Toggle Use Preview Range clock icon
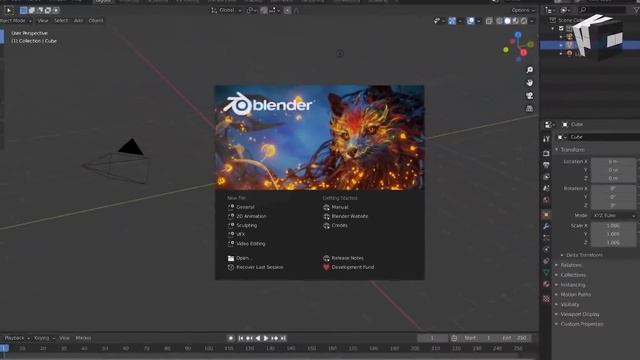Viewport: 640px width, 360px height. [x=454, y=338]
